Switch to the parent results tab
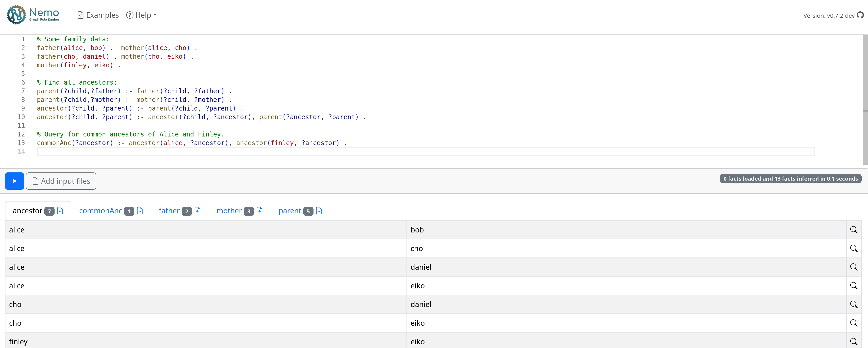The height and width of the screenshot is (348, 868). click(290, 210)
